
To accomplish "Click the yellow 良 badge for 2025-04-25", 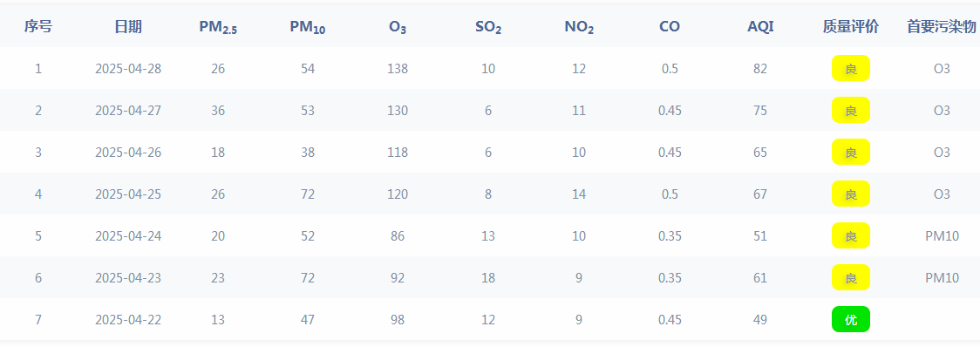I will coord(851,194).
